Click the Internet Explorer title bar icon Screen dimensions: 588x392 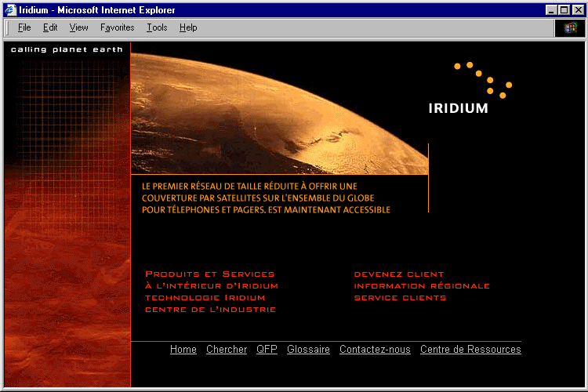(10, 10)
